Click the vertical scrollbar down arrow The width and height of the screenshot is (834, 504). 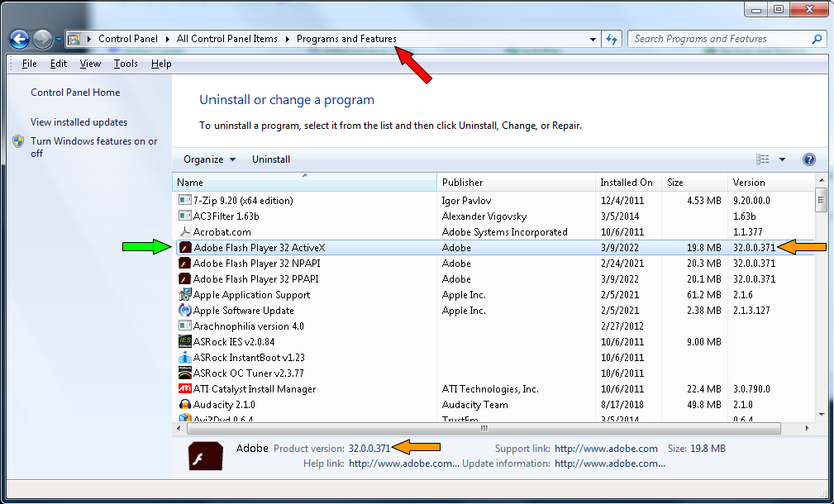[822, 415]
